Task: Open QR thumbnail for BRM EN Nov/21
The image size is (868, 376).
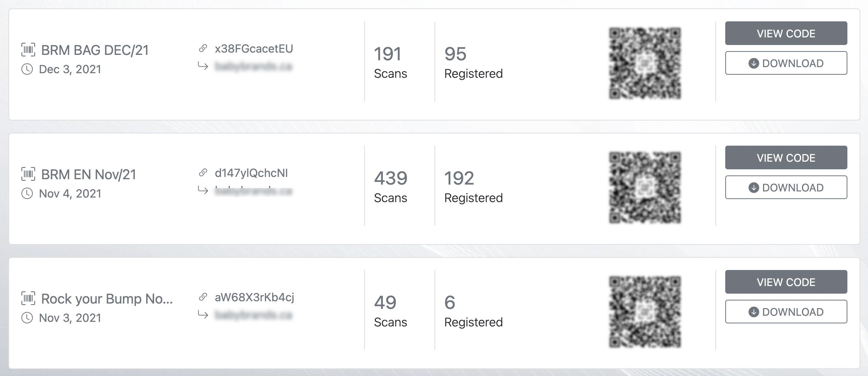Action: coord(645,187)
